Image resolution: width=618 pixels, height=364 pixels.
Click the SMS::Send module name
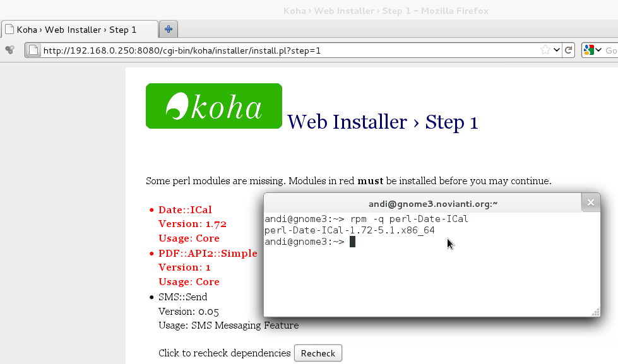click(x=182, y=296)
